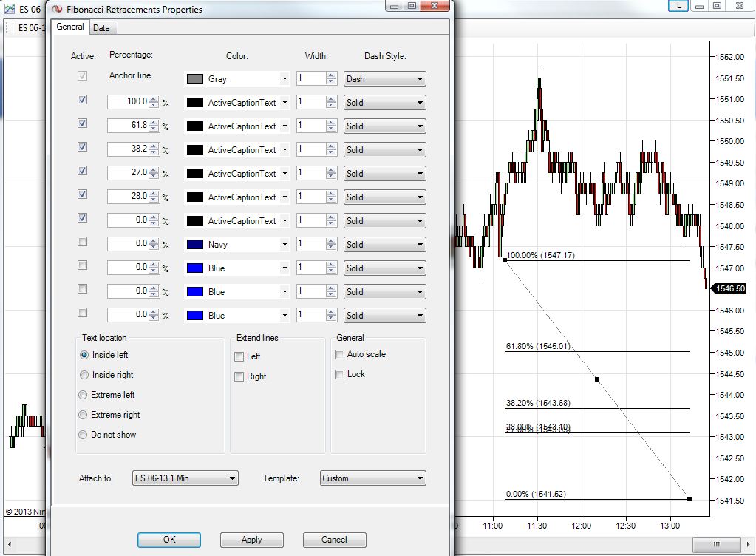Viewport: 756px width, 556px height.
Task: Adjust the 61.8 percentage spinner
Action: [x=154, y=126]
